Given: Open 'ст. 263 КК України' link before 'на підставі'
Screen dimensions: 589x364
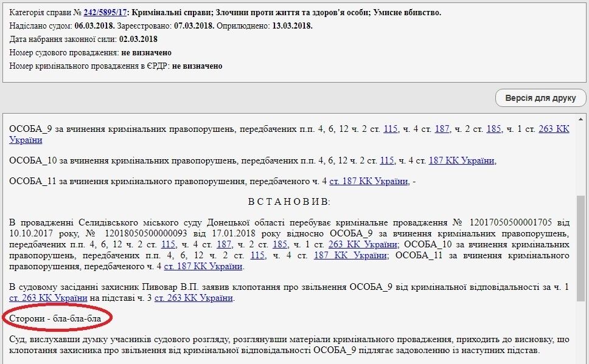Looking at the screenshot, I should click(48, 298).
